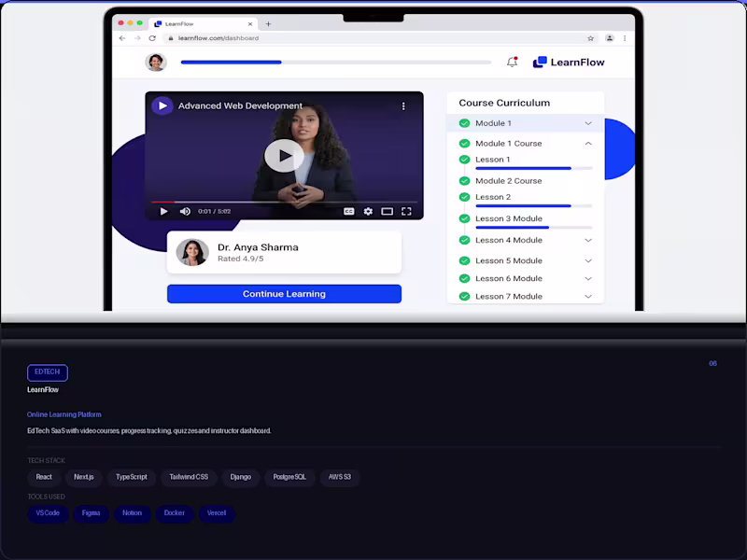This screenshot has width=747, height=560.
Task: Toggle the completion checkmark on Lesson 1
Action: point(463,159)
